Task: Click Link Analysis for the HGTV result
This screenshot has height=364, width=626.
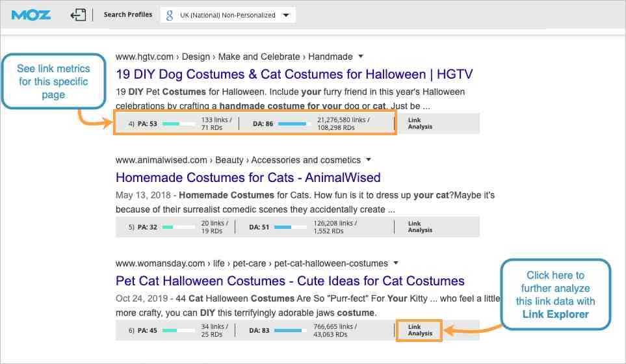Action: (420, 123)
